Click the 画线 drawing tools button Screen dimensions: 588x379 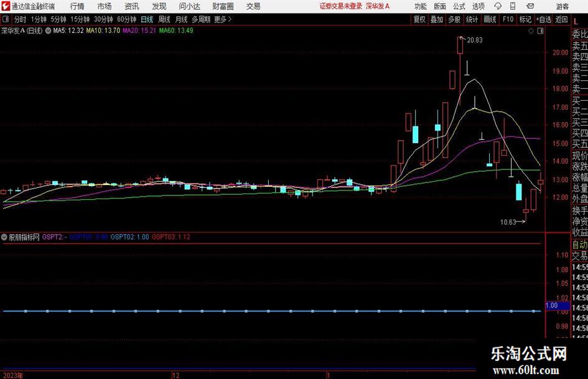490,19
